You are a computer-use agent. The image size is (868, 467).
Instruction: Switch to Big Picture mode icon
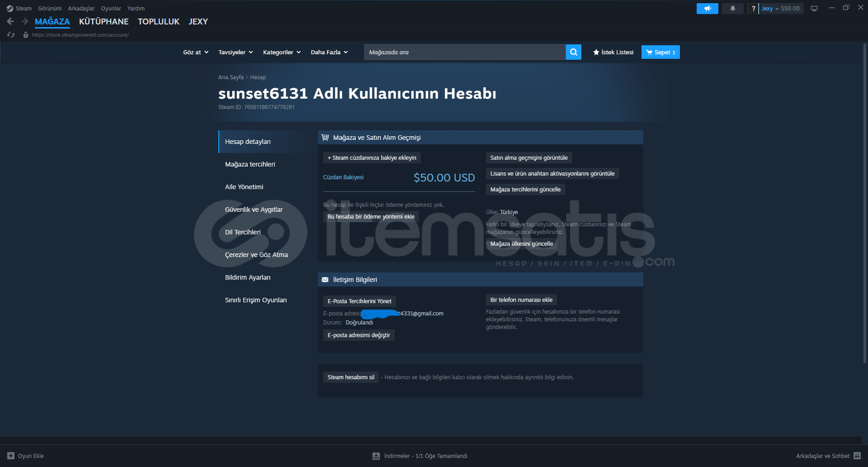(x=814, y=9)
